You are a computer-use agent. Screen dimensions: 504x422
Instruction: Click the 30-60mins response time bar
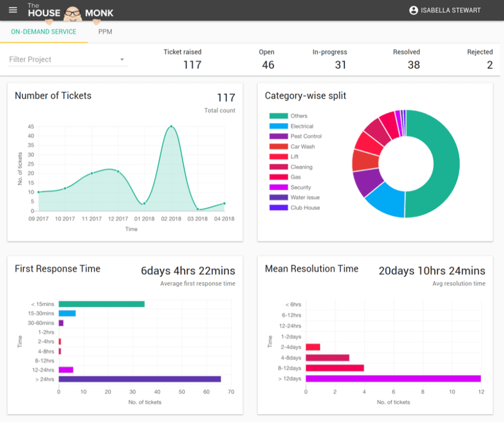tap(61, 323)
